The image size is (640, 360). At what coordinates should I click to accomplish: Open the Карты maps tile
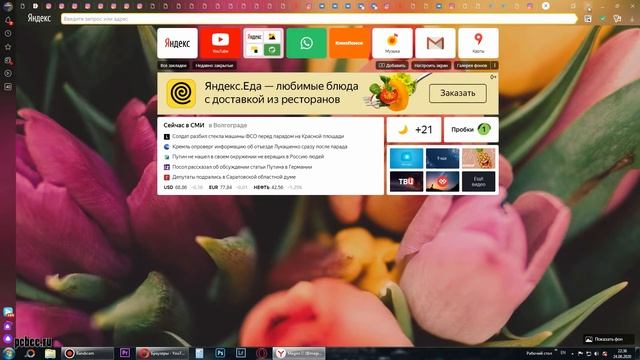coord(478,43)
